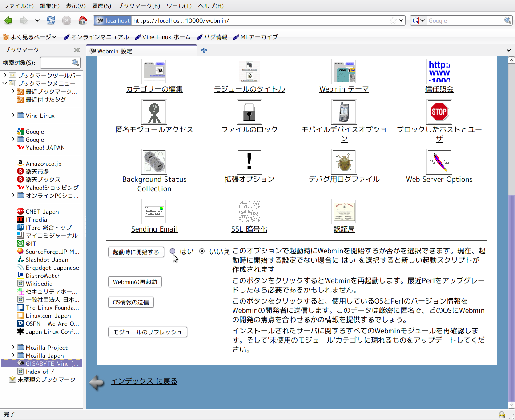Screen dimensions: 515x420
Task: Collapse ブックマークメニュー folder
Action: click(x=4, y=83)
